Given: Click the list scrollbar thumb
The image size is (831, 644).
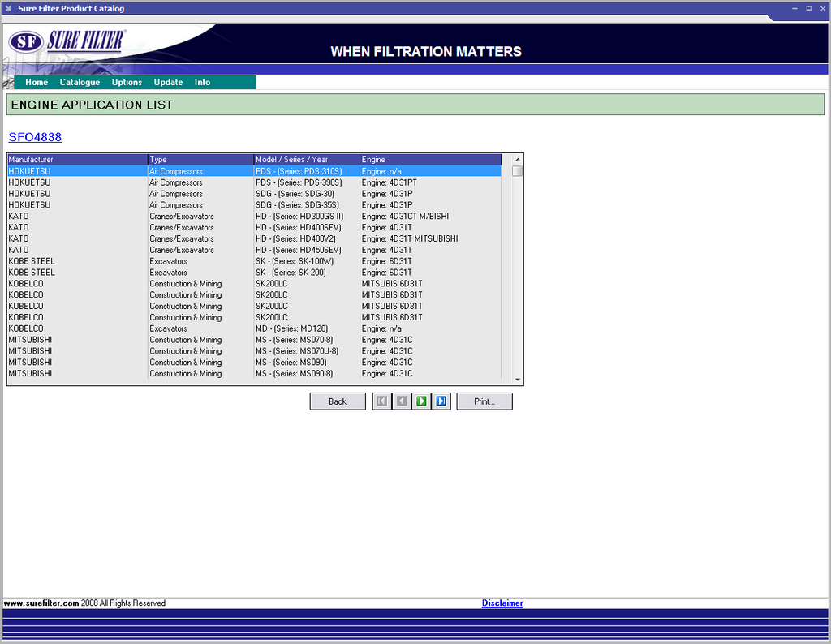Looking at the screenshot, I should (517, 171).
